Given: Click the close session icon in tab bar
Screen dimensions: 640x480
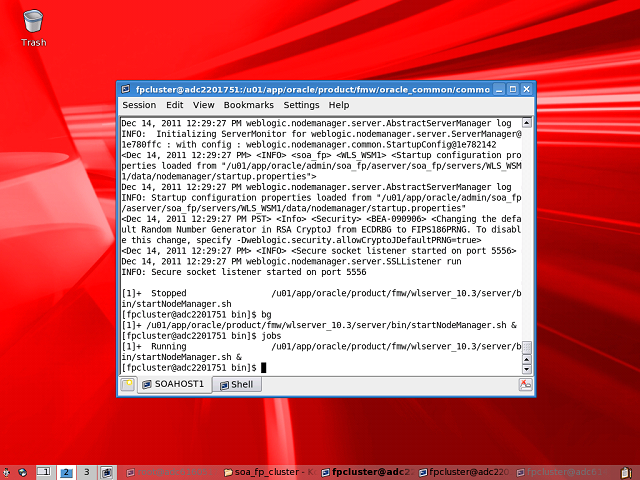Looking at the screenshot, I should click(525, 384).
